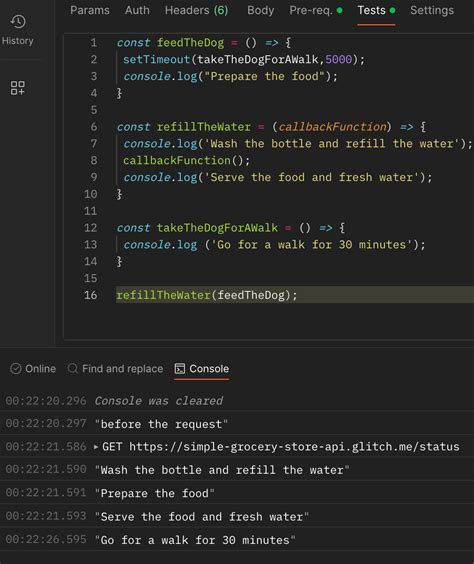The height and width of the screenshot is (564, 474).
Task: Click the Find and replace magnifier icon
Action: pyautogui.click(x=72, y=369)
